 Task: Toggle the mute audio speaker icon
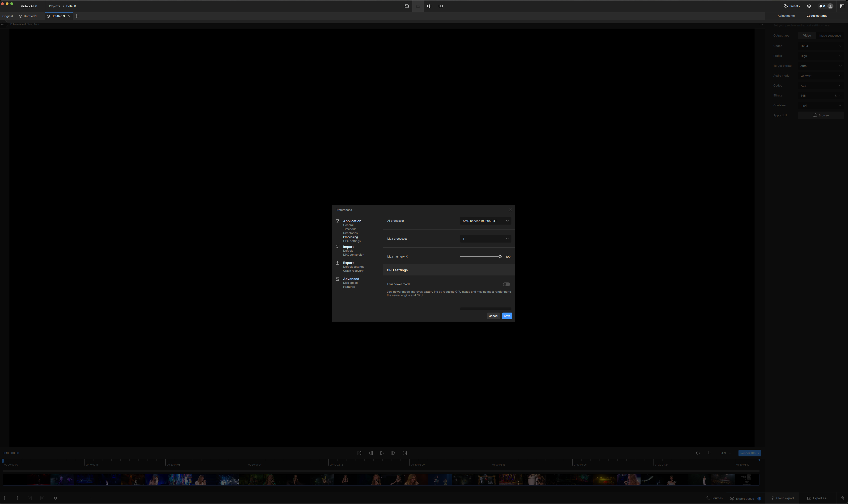click(697, 453)
